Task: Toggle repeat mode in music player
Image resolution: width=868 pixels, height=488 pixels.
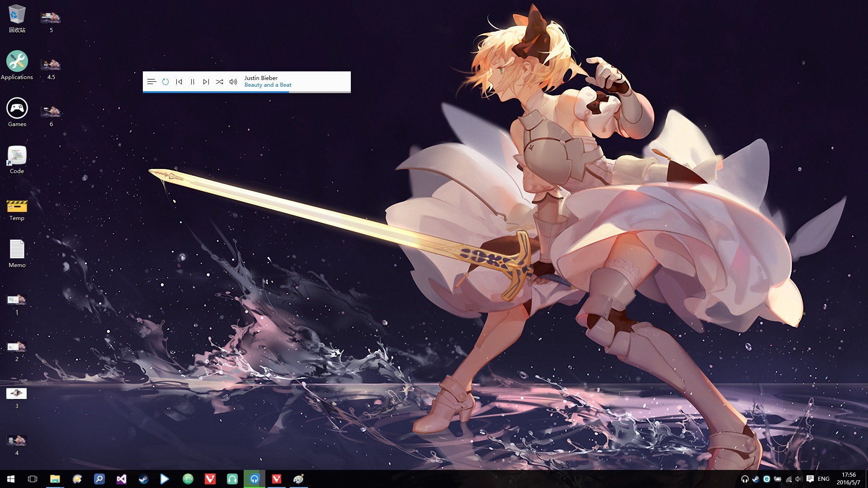Action: 165,82
